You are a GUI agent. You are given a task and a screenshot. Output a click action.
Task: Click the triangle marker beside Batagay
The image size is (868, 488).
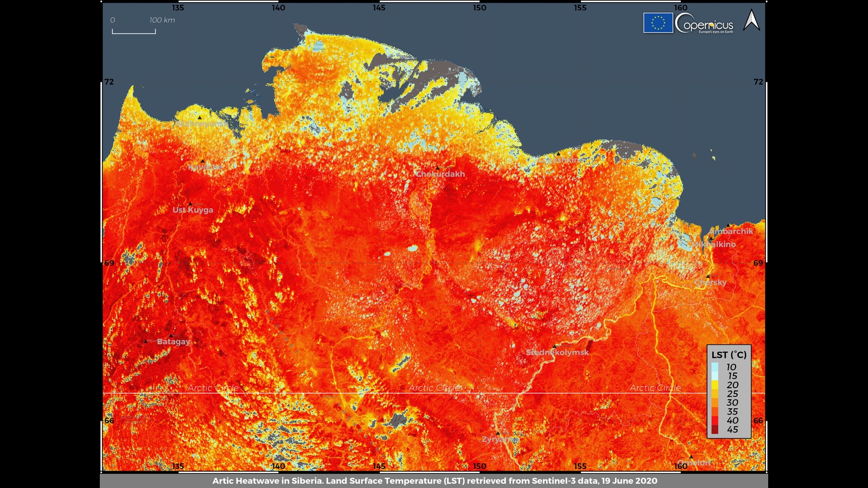145,341
